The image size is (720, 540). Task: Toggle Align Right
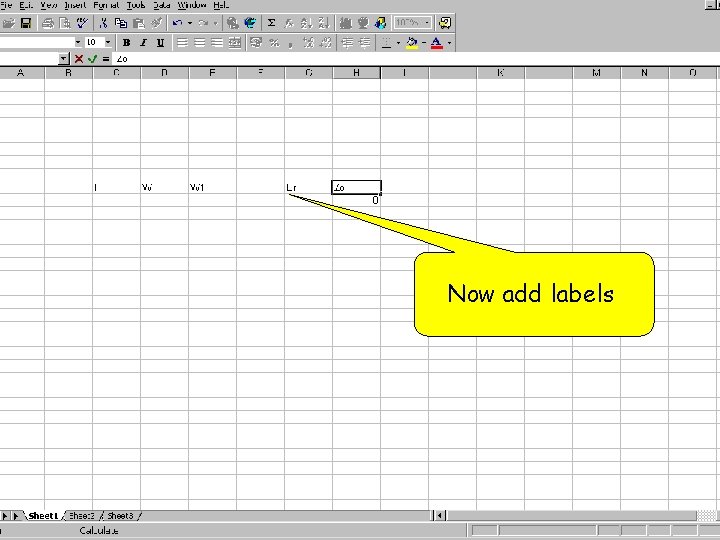pos(217,43)
